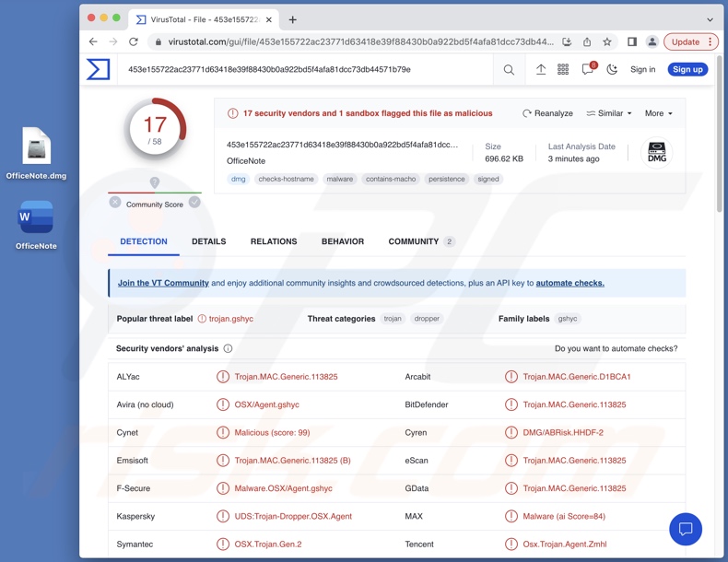
Task: Expand the More dropdown
Action: (x=658, y=113)
